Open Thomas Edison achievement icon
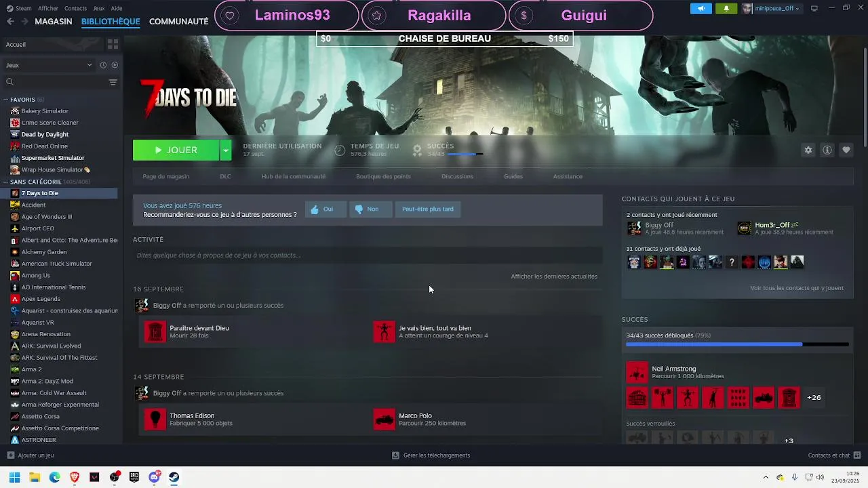The image size is (868, 488). tap(155, 420)
